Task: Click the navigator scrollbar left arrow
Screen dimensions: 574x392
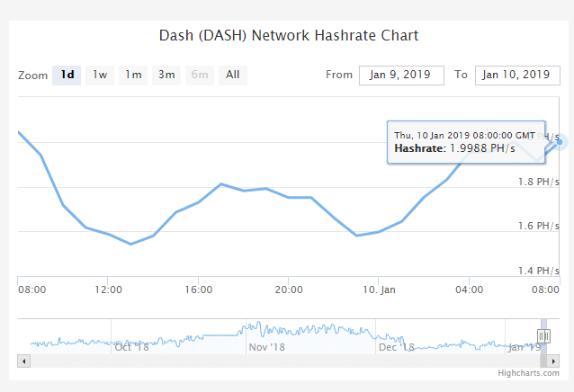Action: [x=24, y=360]
